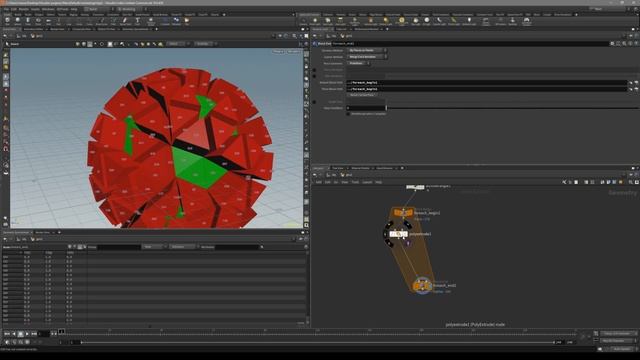The width and height of the screenshot is (640, 360).
Task: Select the Metaball shelf tool
Action: 176,21
